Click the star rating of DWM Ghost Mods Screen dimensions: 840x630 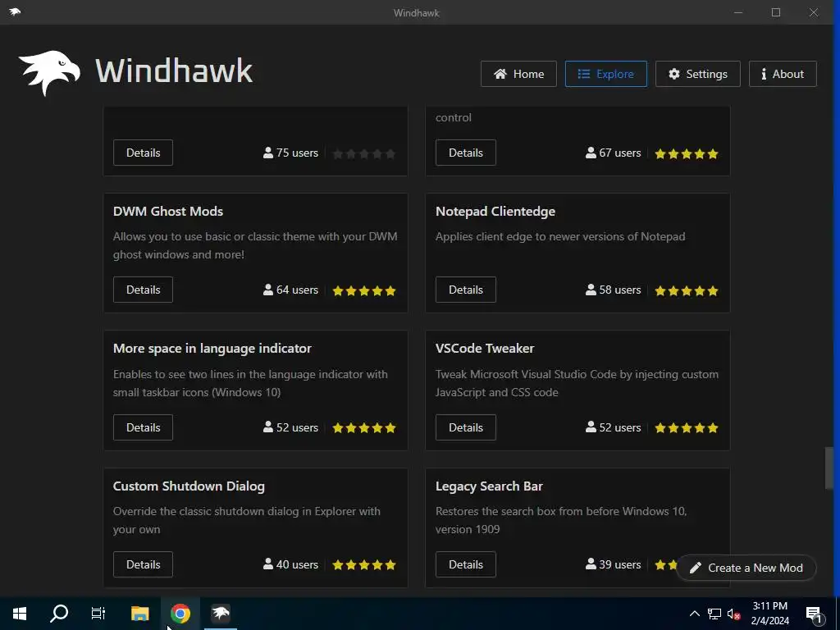(364, 291)
